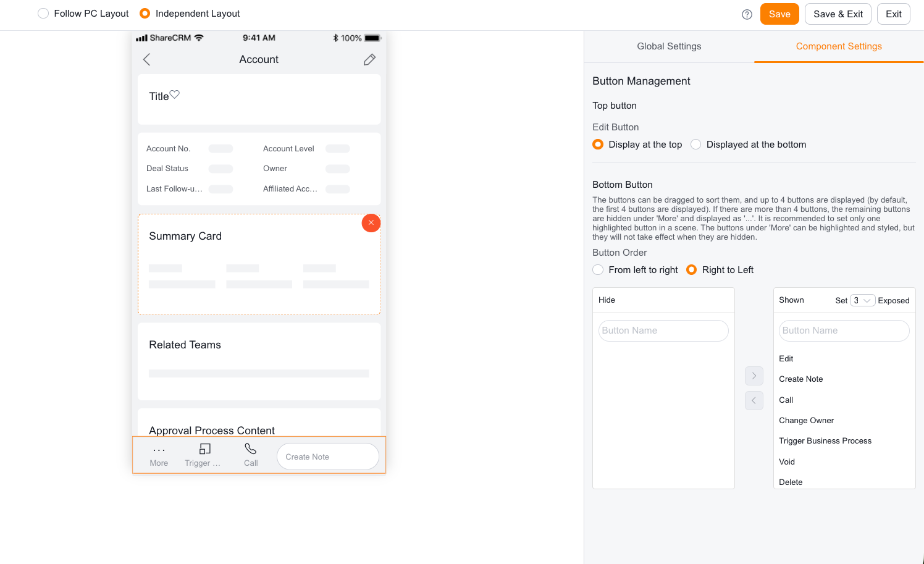Choose Displayed at the bottom

tap(749, 145)
